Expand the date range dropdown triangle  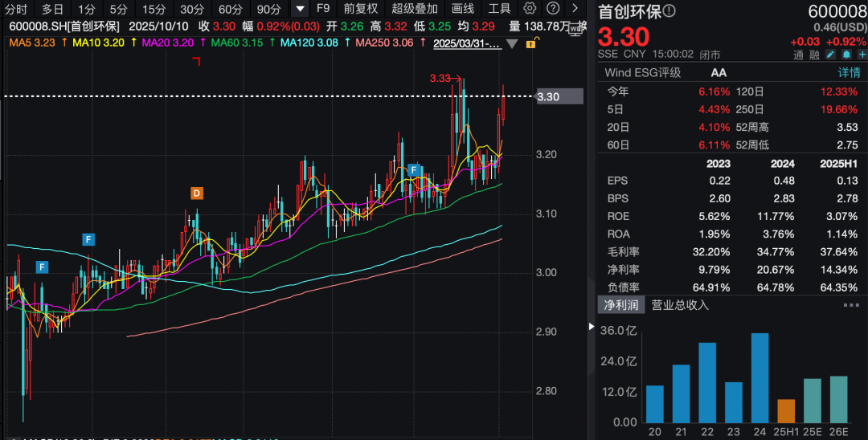[x=512, y=43]
